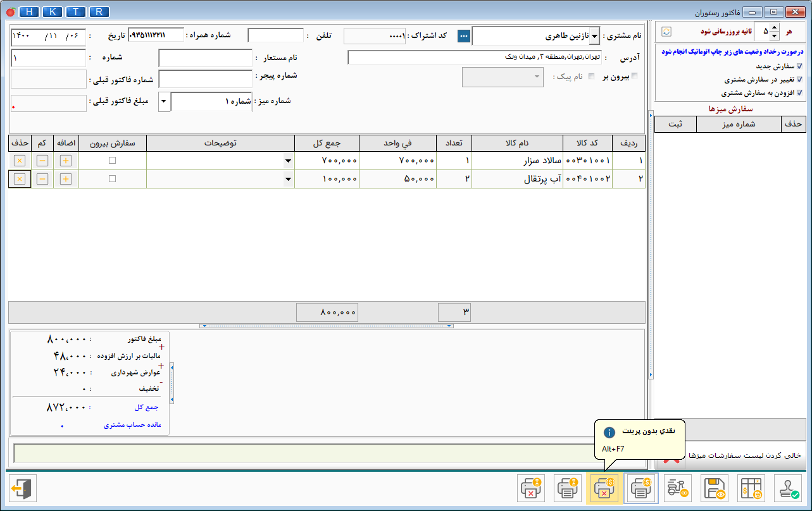Click the minus reduce icon for آب پرتقال row

[42, 179]
